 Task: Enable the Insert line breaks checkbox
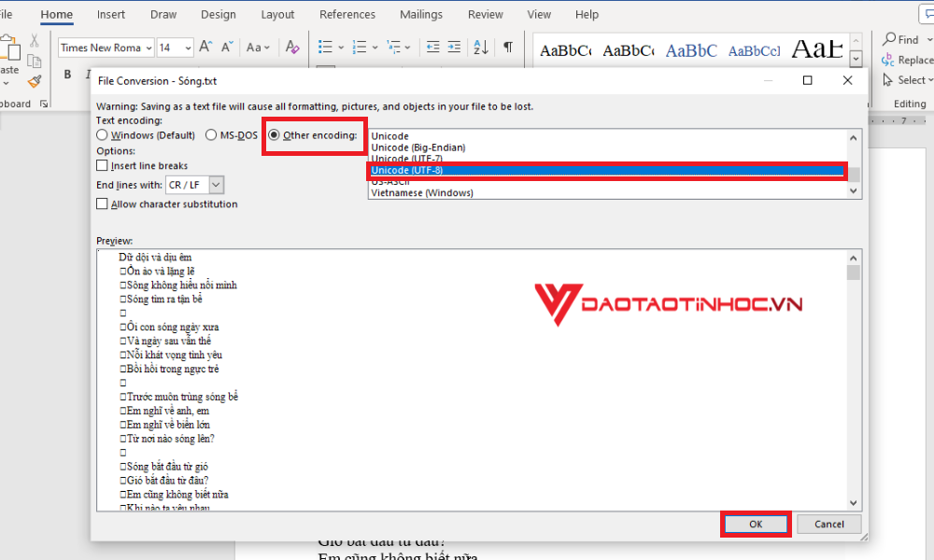pos(102,165)
